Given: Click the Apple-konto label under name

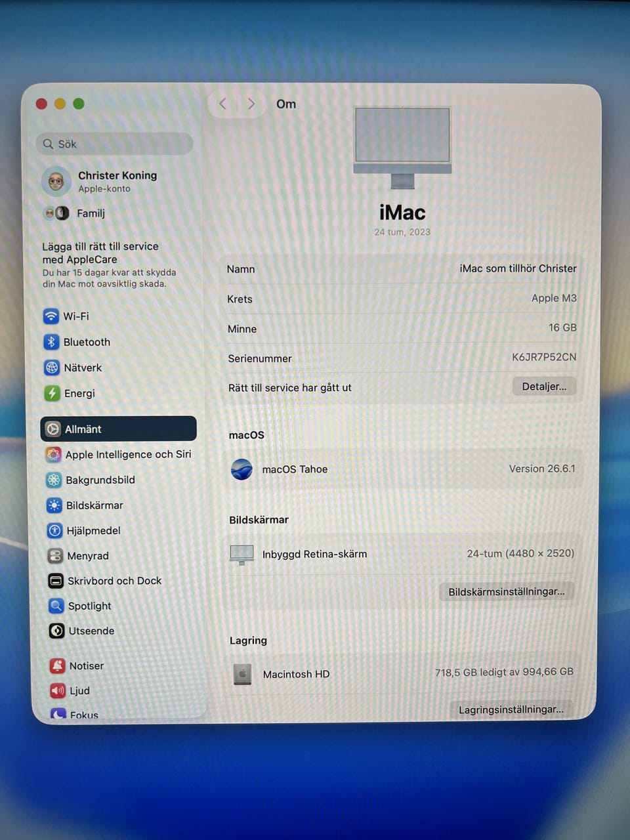Looking at the screenshot, I should tap(104, 189).
